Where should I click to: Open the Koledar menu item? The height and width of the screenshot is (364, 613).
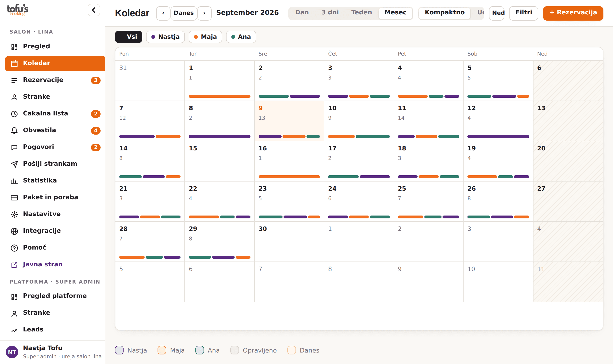coord(55,63)
